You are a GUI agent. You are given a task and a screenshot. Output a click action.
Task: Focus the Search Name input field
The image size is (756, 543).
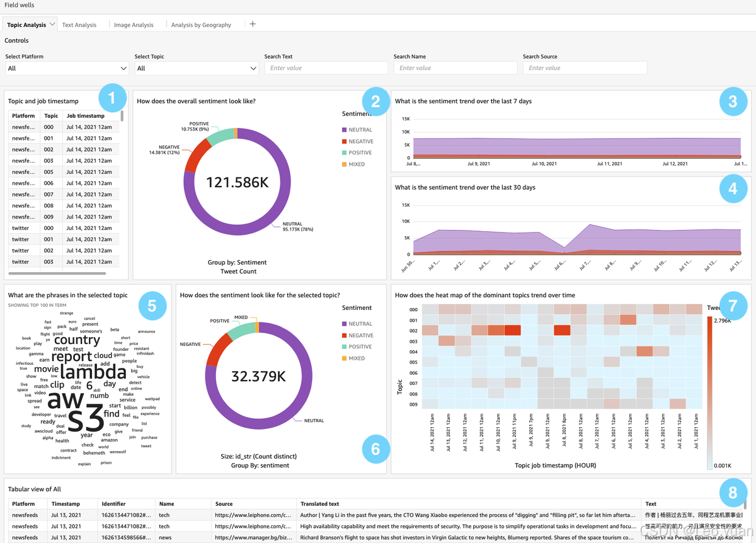coord(455,68)
